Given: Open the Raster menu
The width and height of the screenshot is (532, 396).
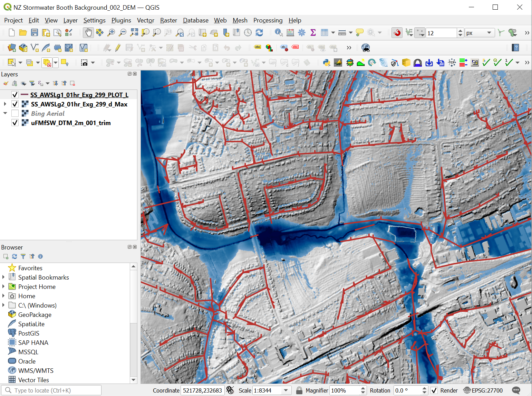Looking at the screenshot, I should [168, 20].
